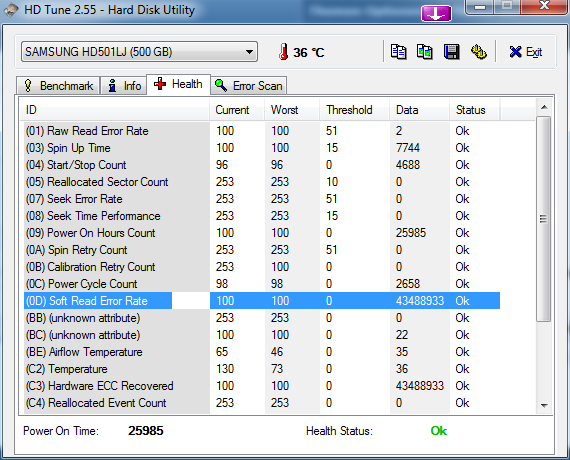Screen dimensions: 570x460
Task: Select the (05) Reallocated Sector Count row
Action: click(x=262, y=182)
